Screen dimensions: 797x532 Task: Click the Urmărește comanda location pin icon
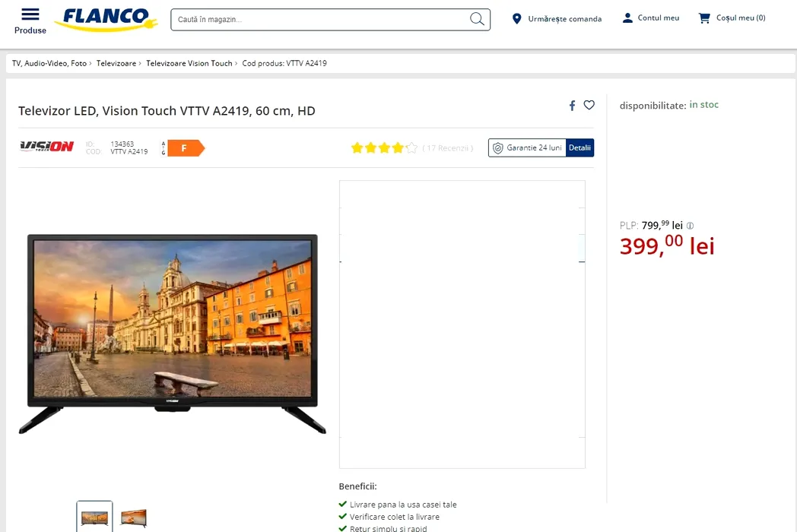tap(516, 19)
